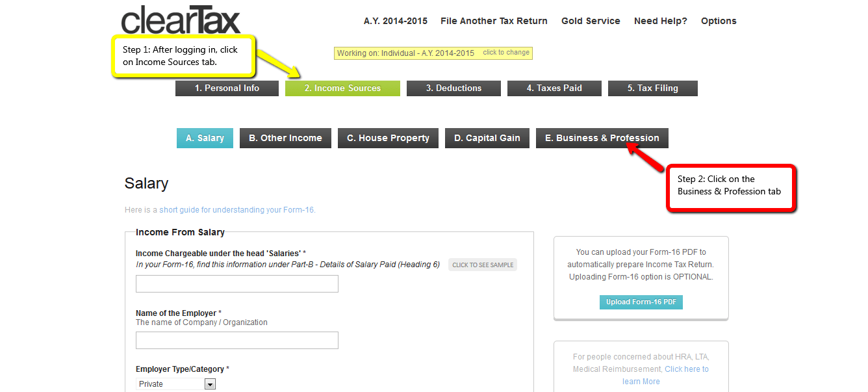Expand the Employer Type/Category dropdown
This screenshot has width=868, height=392.
point(175,384)
